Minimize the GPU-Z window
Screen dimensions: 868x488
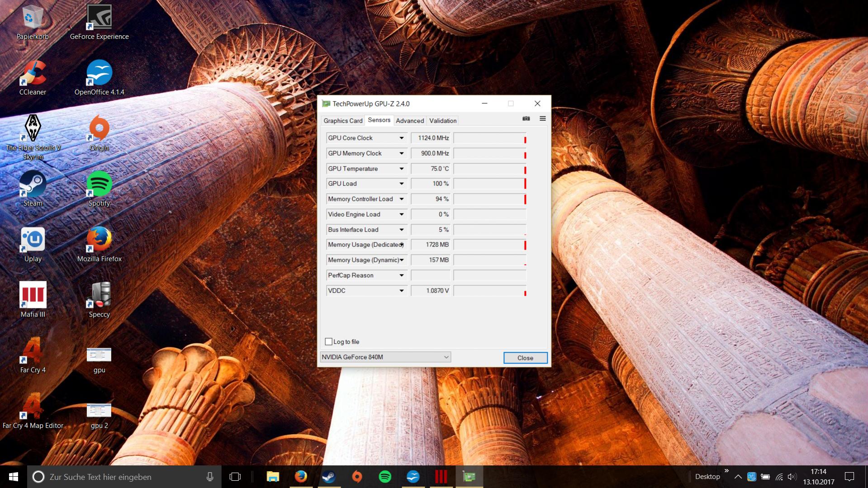coord(484,104)
